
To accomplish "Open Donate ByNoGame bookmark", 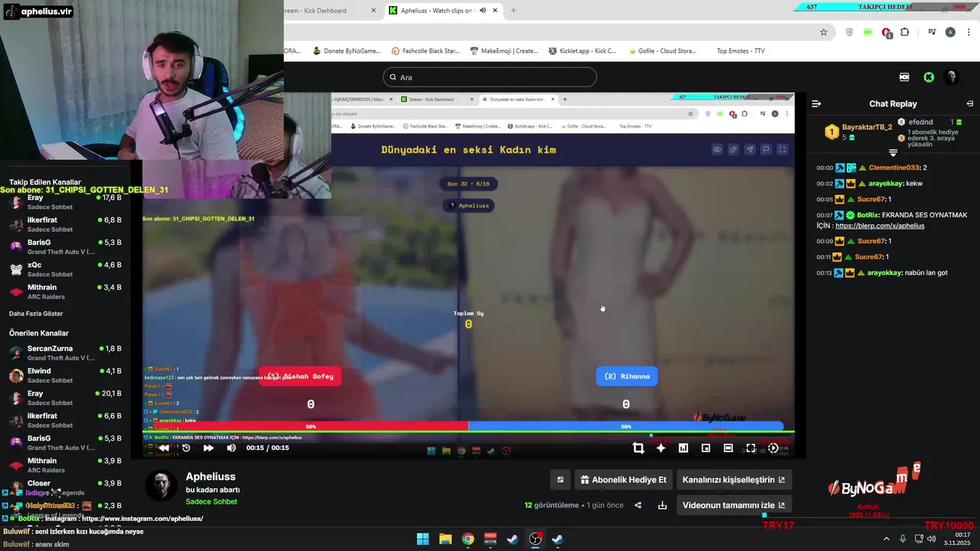I will (x=346, y=51).
